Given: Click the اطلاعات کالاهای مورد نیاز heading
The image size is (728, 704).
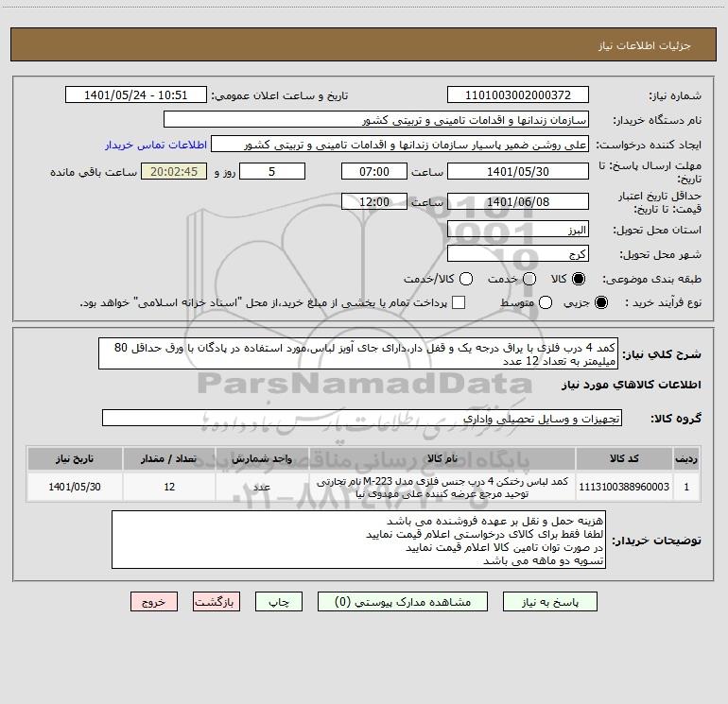Looking at the screenshot, I should coord(631,385).
